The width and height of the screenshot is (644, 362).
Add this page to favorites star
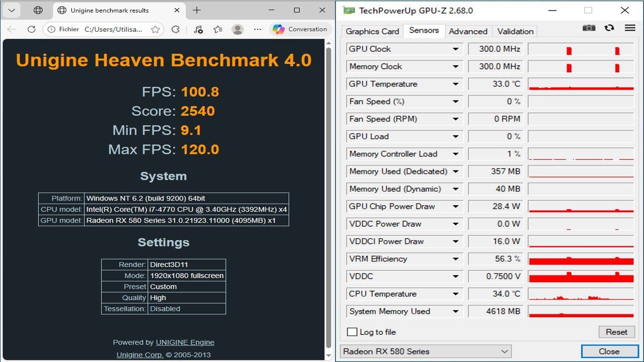(x=155, y=29)
